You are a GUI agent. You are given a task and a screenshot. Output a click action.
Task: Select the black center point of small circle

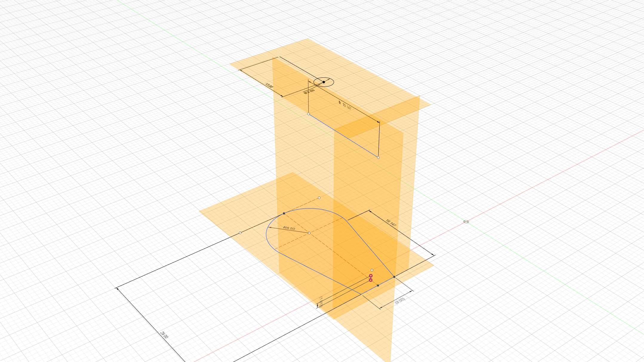[x=324, y=82]
